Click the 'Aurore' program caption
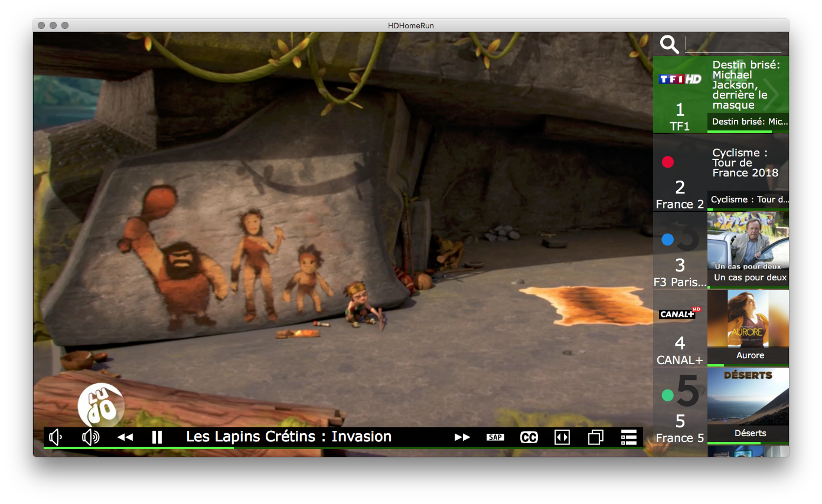822x504 pixels. click(x=750, y=355)
